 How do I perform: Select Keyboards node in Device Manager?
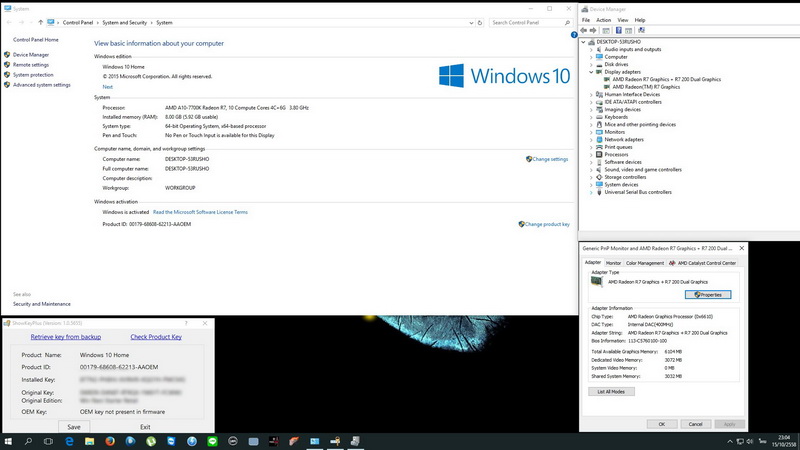(x=616, y=117)
